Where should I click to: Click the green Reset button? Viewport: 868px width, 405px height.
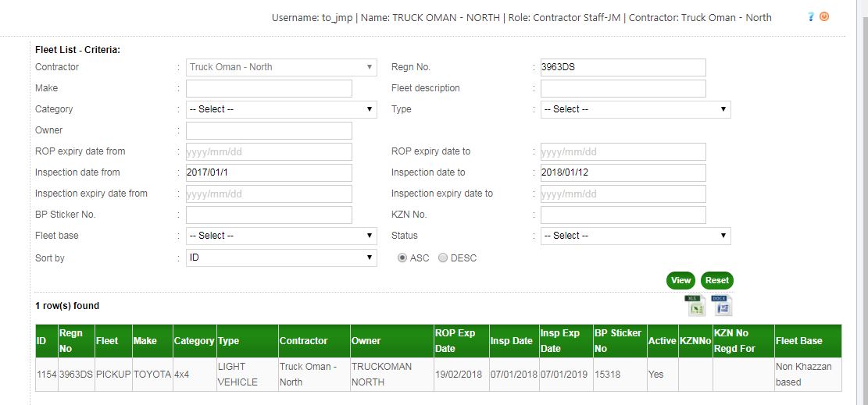tap(716, 281)
